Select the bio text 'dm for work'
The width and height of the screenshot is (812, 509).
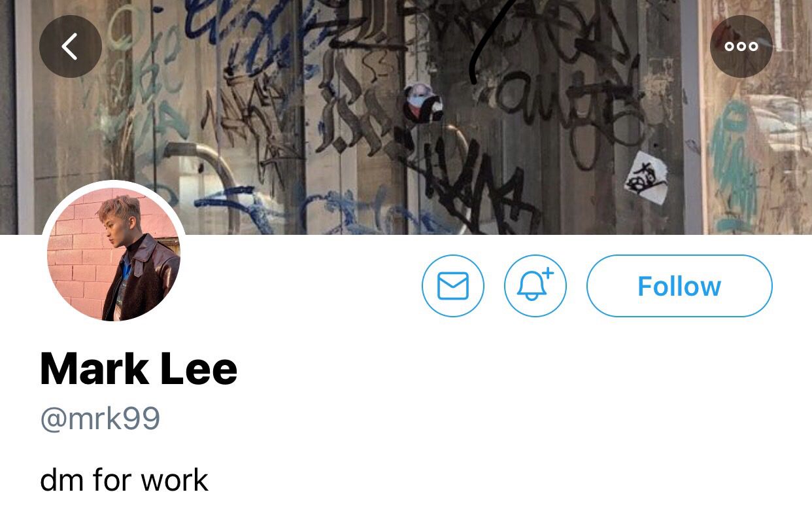pyautogui.click(x=124, y=480)
